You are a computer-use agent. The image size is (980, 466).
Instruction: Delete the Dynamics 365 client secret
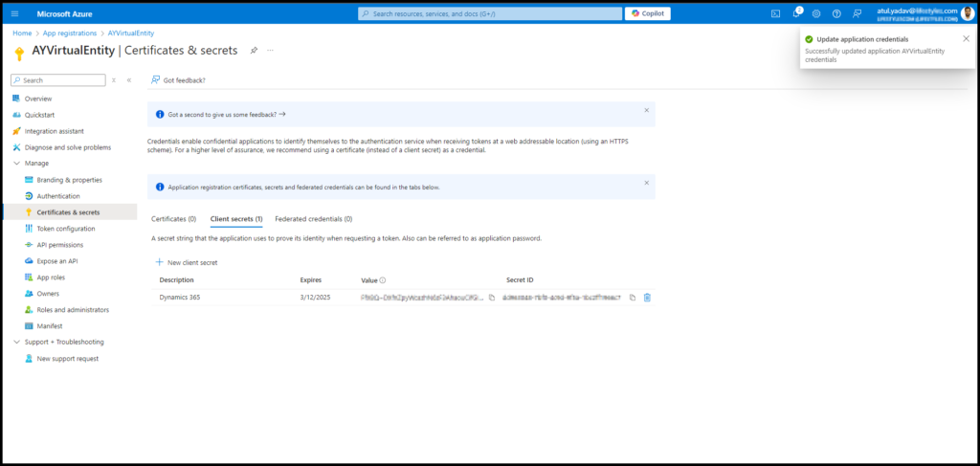648,298
